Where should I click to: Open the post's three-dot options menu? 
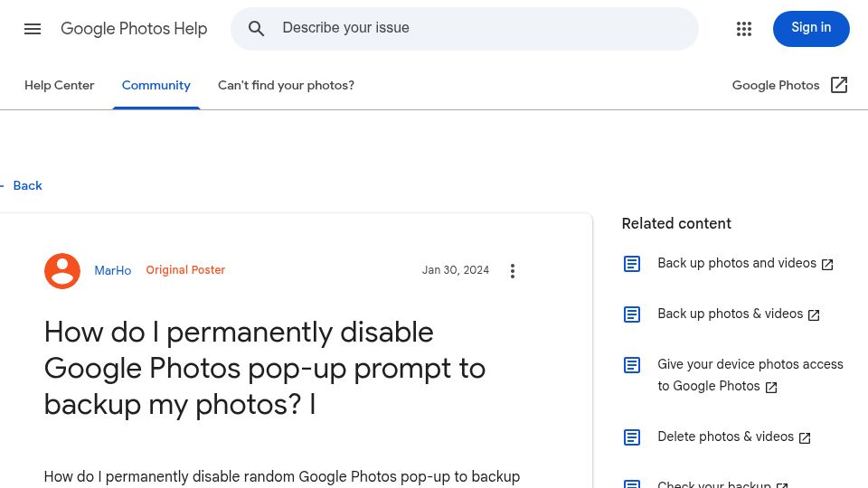[x=513, y=271]
